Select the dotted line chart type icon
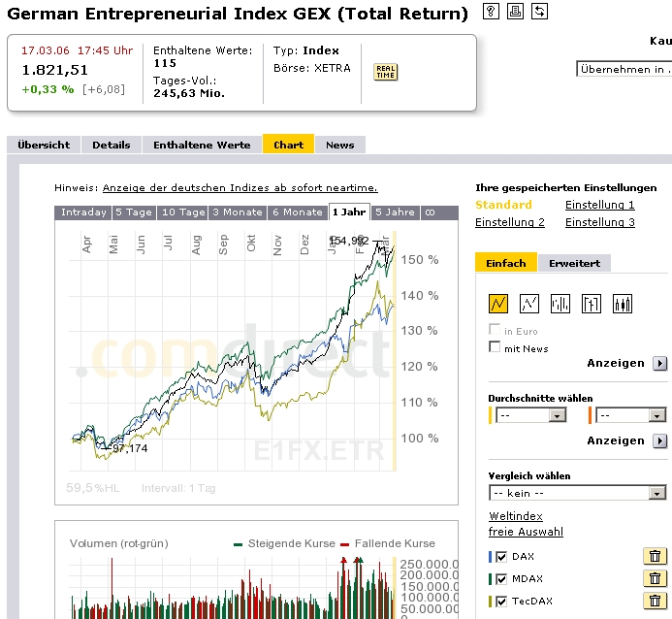This screenshot has width=672, height=619. point(529,304)
